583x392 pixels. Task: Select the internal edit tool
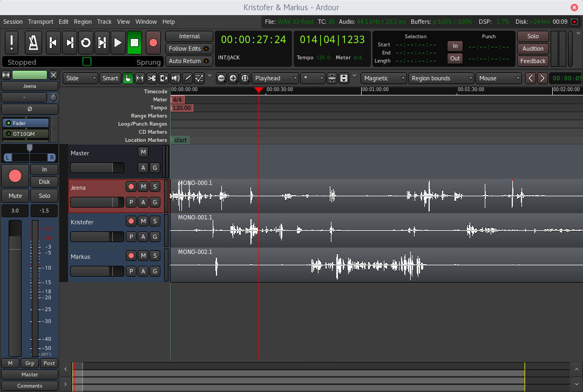click(x=199, y=78)
